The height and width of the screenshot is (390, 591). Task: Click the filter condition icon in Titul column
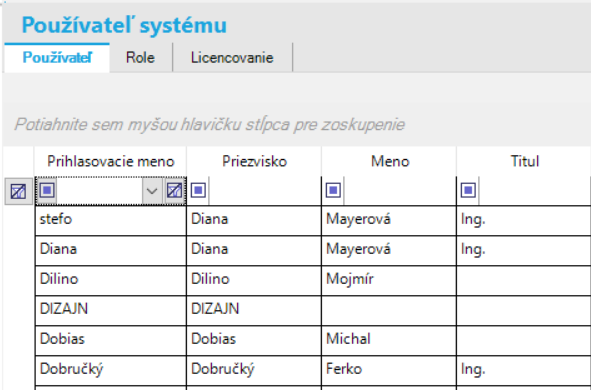[x=469, y=190]
